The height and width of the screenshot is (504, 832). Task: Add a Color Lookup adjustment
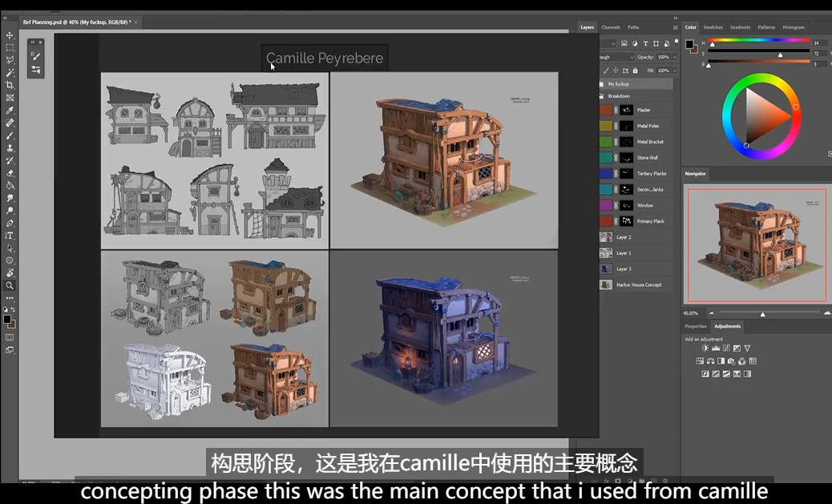coord(753,361)
